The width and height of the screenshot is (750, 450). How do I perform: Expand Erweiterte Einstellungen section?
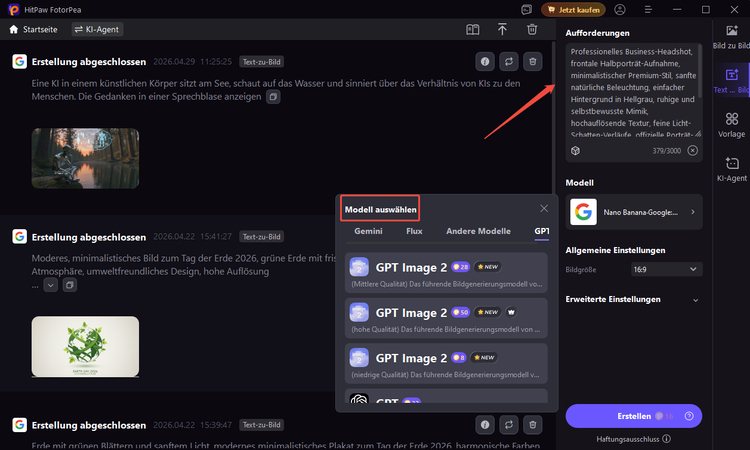point(633,299)
